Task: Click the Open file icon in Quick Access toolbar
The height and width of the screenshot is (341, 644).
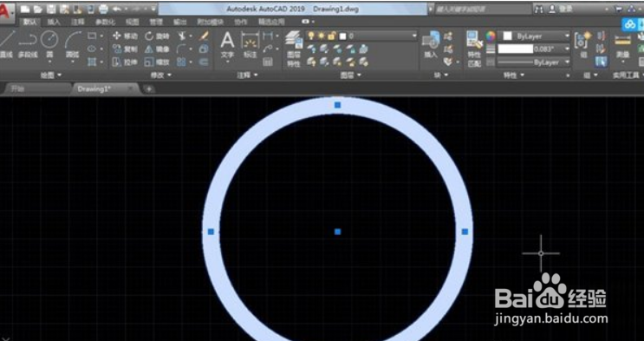Action: [38, 9]
